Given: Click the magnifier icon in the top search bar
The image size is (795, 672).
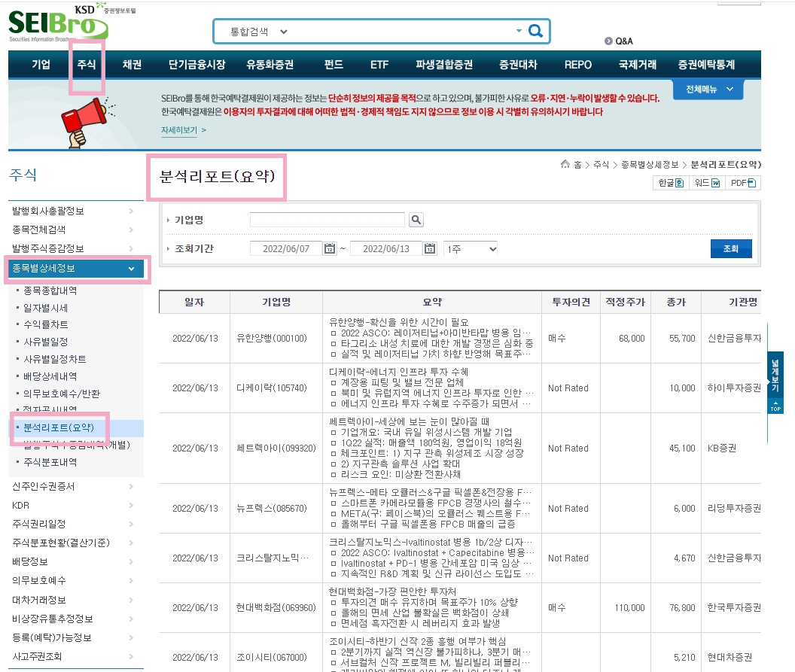Looking at the screenshot, I should point(535,32).
